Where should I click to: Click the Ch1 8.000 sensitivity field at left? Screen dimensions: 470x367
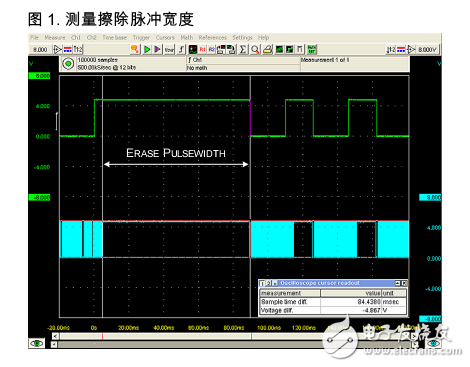click(40, 50)
